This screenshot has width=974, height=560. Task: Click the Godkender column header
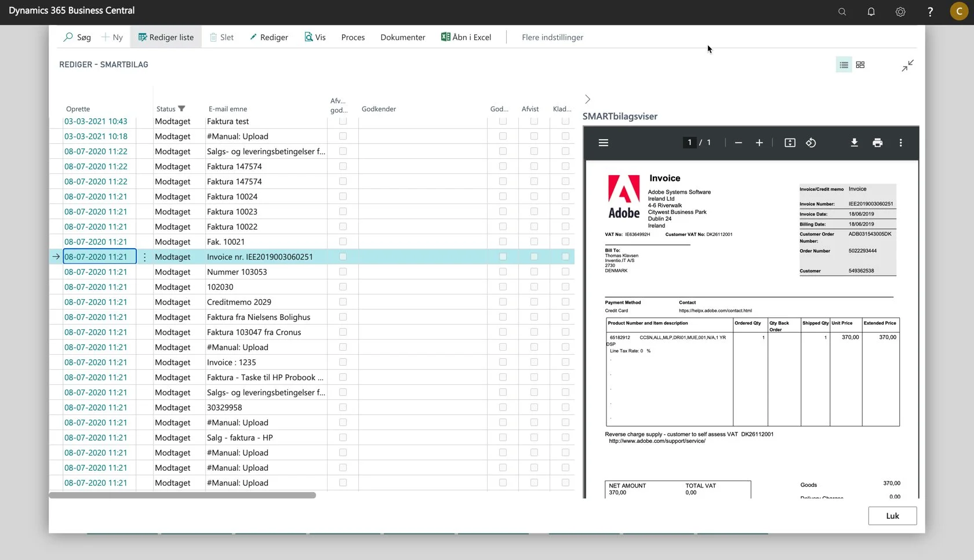tap(379, 109)
